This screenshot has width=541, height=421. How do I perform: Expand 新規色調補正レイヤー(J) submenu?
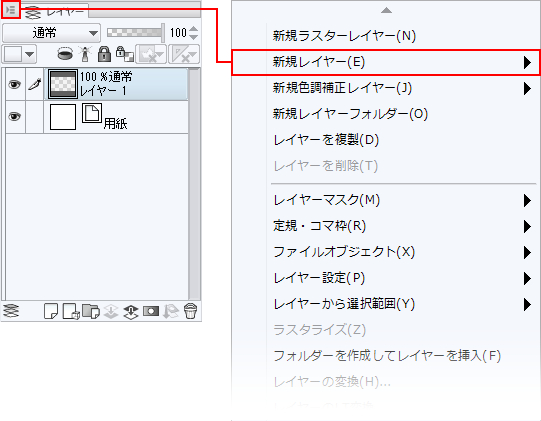[527, 88]
